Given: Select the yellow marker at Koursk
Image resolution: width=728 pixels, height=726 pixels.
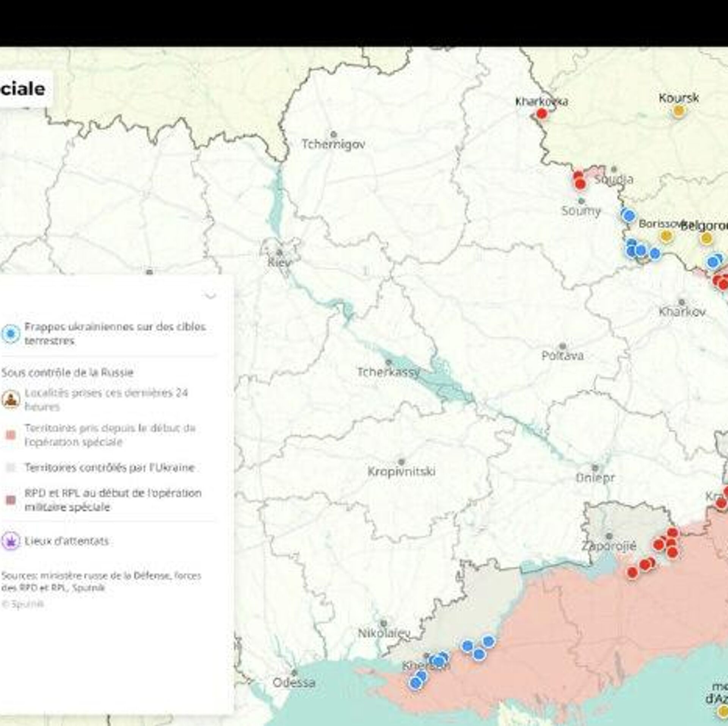Looking at the screenshot, I should click(678, 111).
